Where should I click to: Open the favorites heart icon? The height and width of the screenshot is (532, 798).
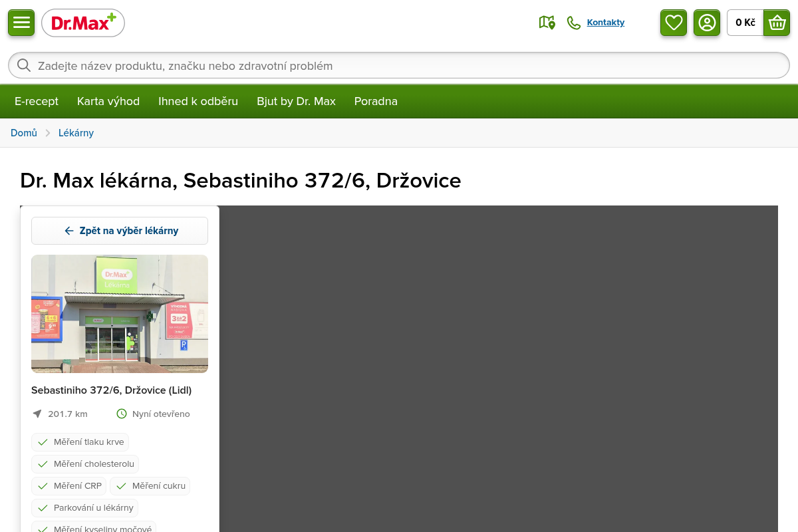point(674,23)
